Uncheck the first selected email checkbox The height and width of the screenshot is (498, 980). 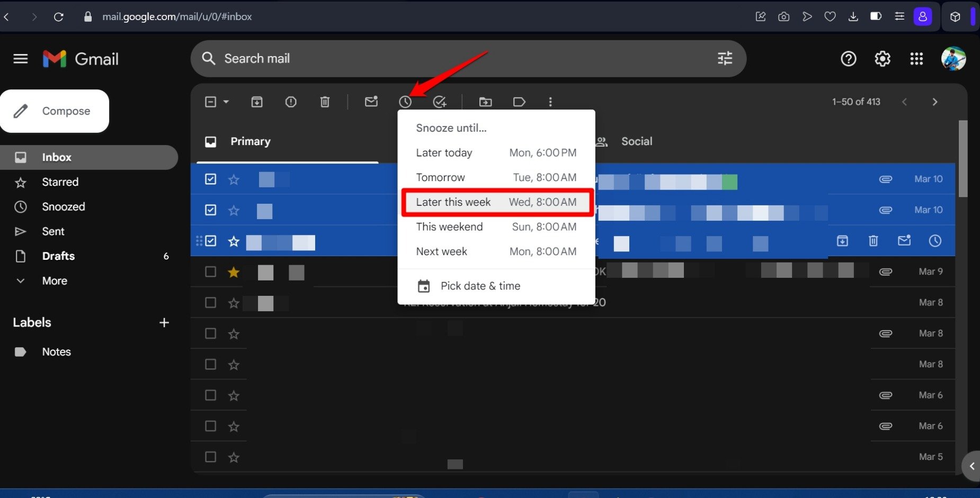pos(210,179)
